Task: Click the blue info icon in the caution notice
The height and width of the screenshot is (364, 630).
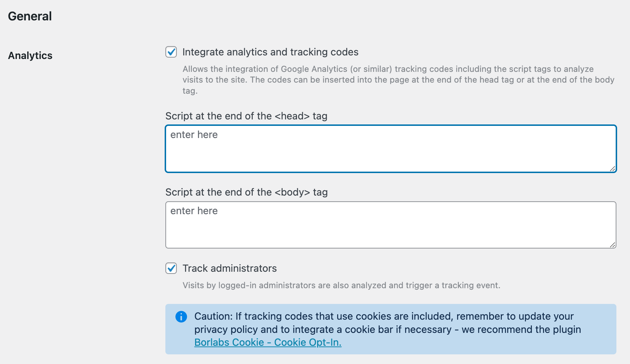Action: 181,316
